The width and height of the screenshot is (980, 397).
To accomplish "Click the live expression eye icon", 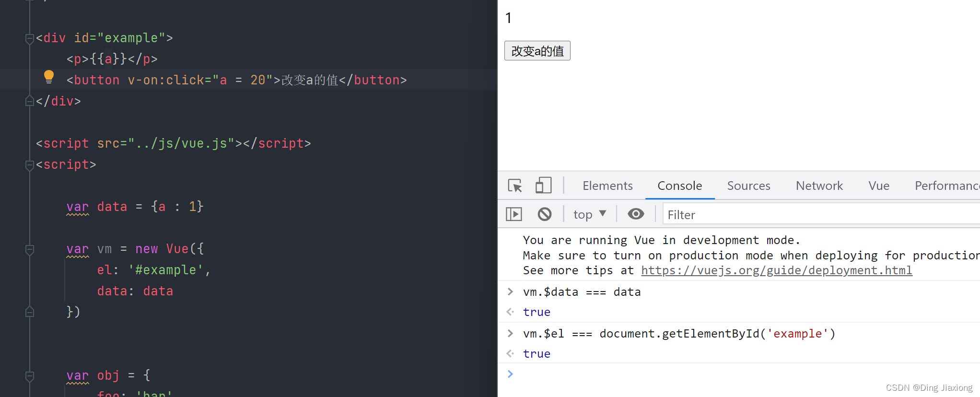I will coord(636,214).
